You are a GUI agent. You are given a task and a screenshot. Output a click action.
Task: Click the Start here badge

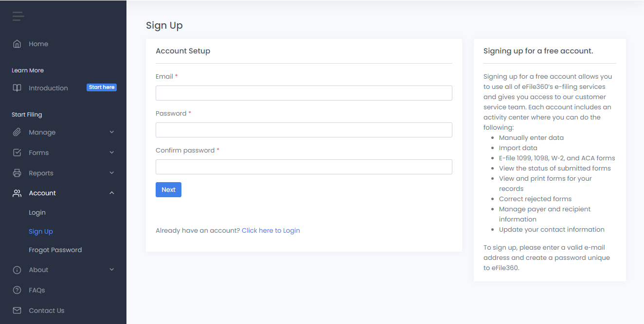click(102, 87)
